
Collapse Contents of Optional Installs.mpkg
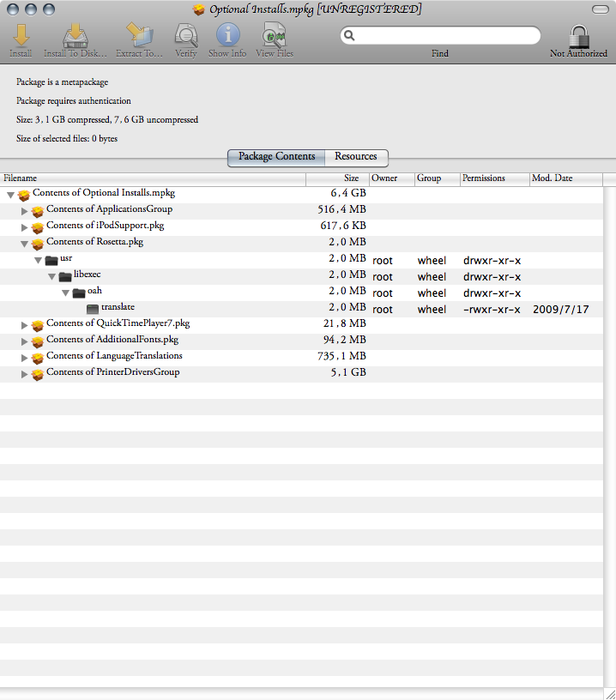10,195
